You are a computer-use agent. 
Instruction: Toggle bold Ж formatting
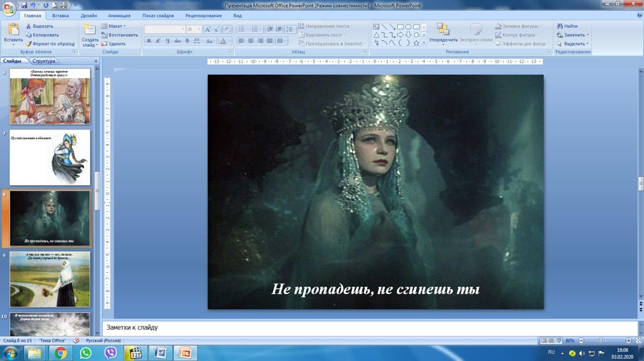[x=149, y=41]
